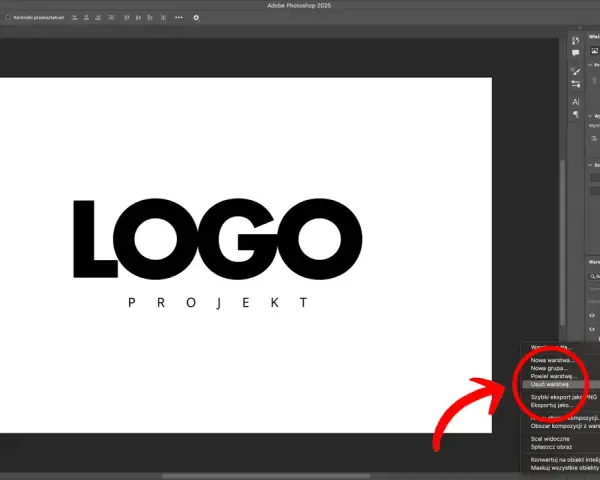The image size is (600, 480).
Task: Click the horizontal canvas scrollbar
Action: click(266, 476)
